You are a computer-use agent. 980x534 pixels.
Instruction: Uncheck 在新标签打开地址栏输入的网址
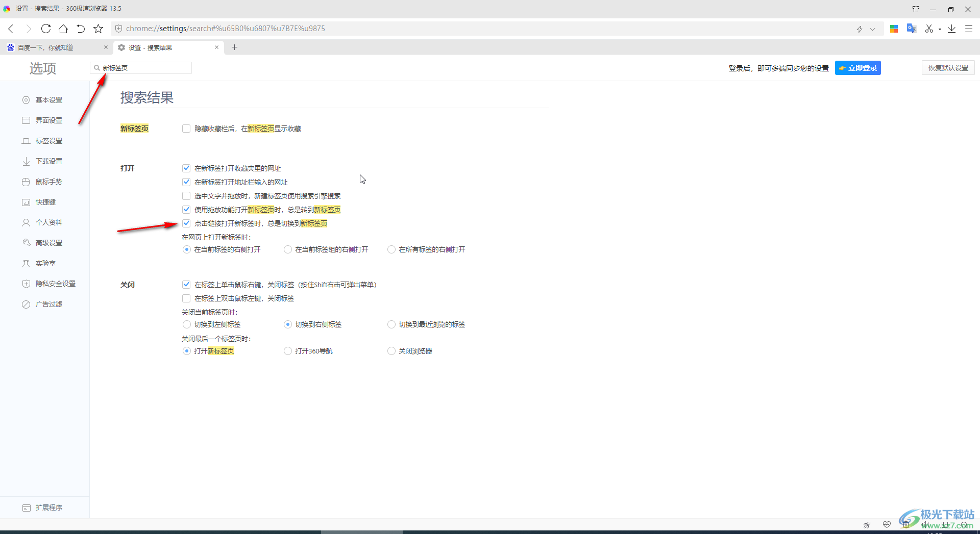click(x=186, y=182)
